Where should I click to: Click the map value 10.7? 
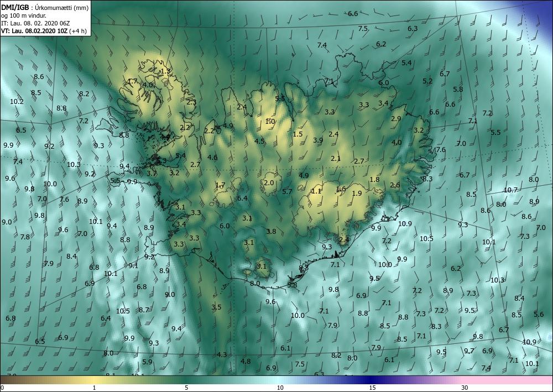click(510, 190)
